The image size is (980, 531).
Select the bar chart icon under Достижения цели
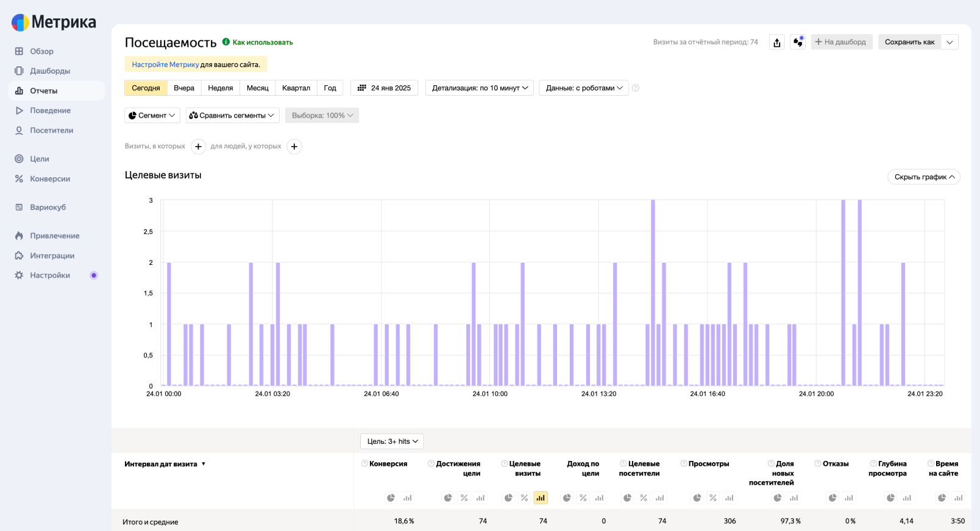[x=480, y=498]
